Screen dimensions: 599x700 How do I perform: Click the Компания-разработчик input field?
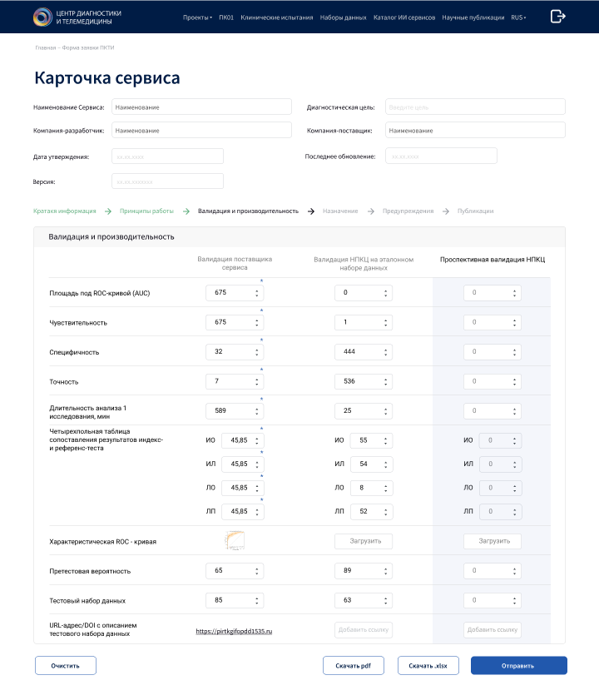202,131
